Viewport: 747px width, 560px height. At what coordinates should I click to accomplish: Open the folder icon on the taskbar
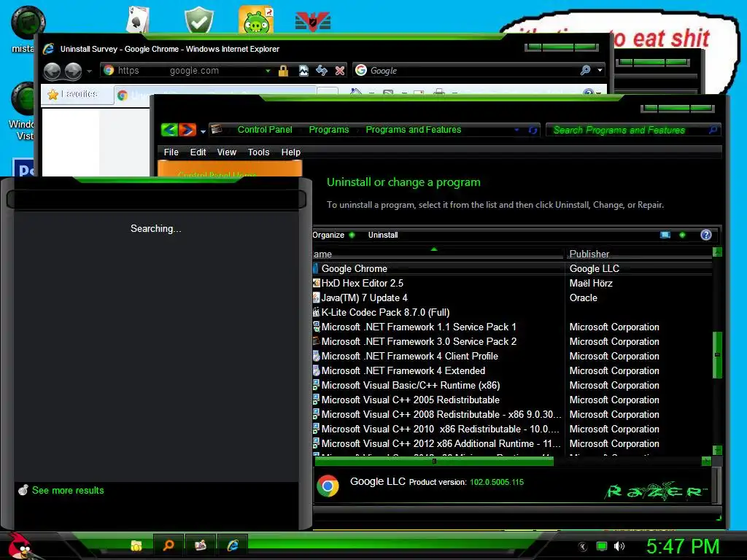(x=136, y=545)
